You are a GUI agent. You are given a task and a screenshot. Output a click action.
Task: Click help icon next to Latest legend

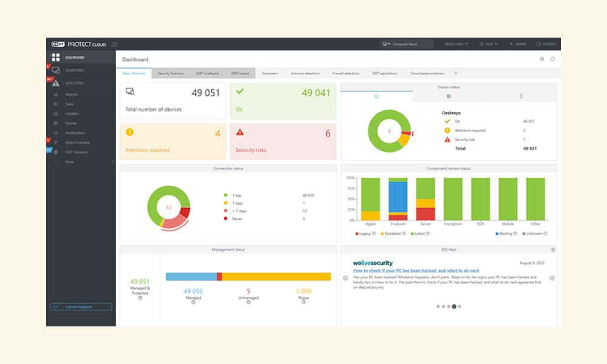pyautogui.click(x=428, y=234)
